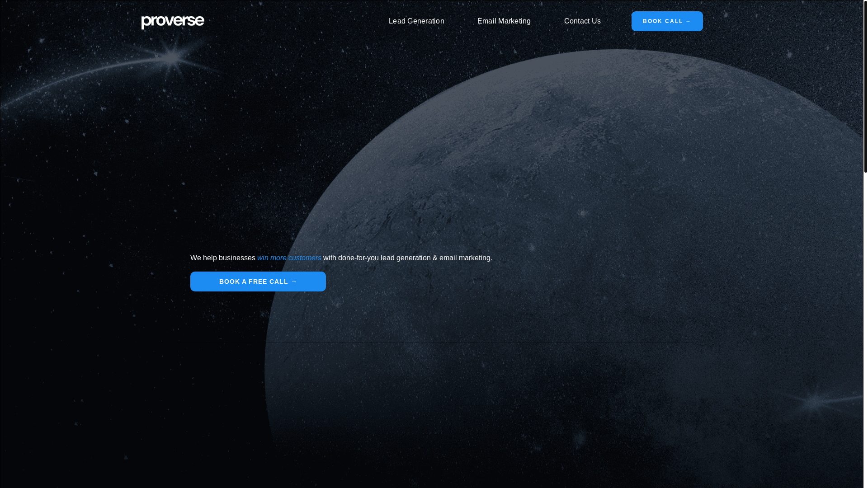Click the Proverse logo
The image size is (868, 488).
coord(173,22)
